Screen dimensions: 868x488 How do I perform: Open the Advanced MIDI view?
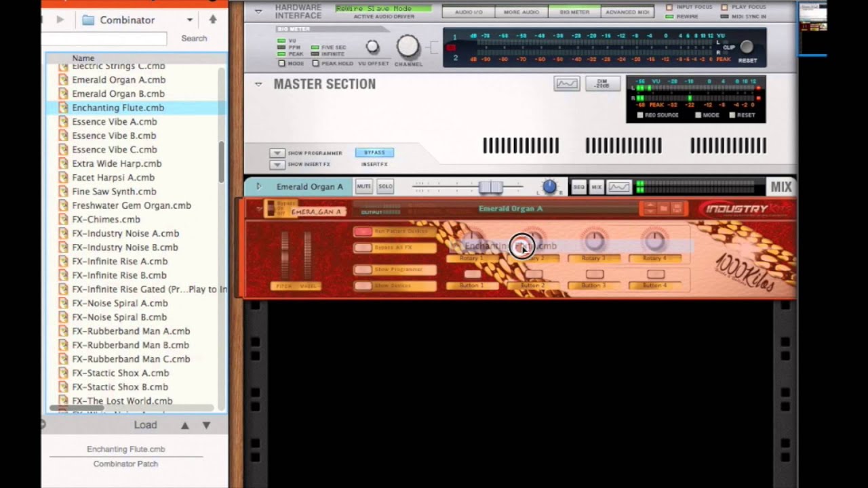click(626, 12)
